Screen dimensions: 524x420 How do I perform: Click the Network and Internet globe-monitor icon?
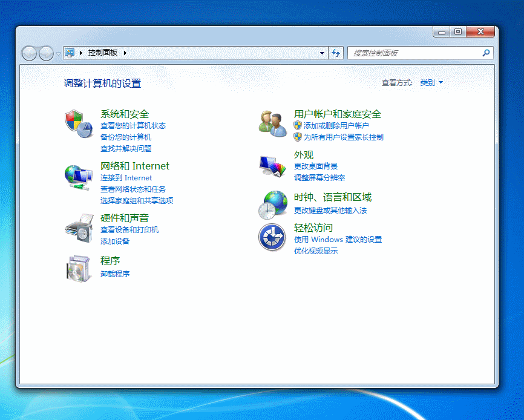coord(79,176)
